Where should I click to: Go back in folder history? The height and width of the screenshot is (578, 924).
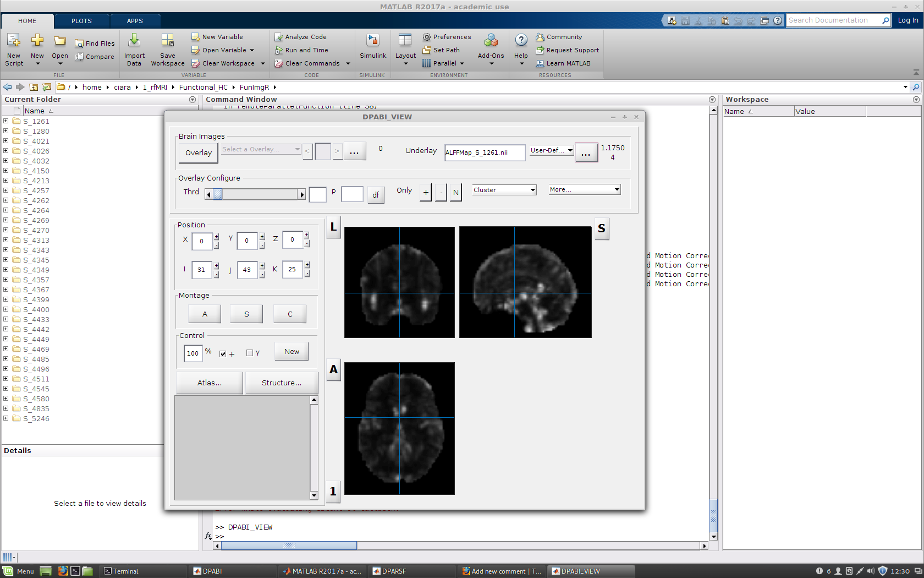(7, 87)
